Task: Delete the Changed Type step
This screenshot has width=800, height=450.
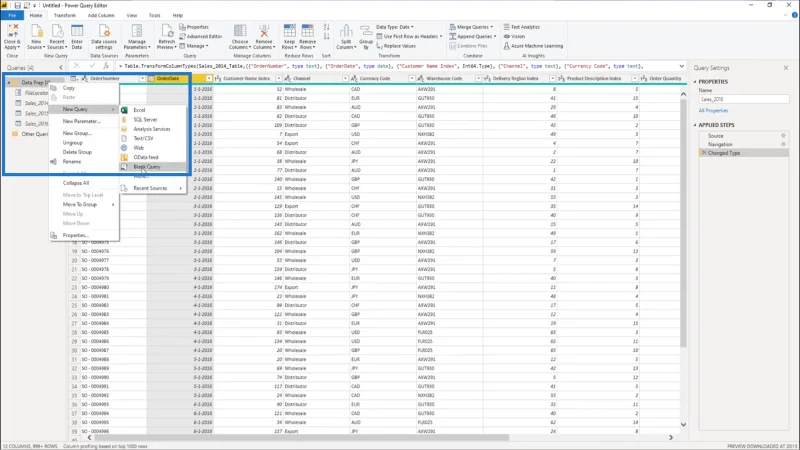Action: click(704, 153)
